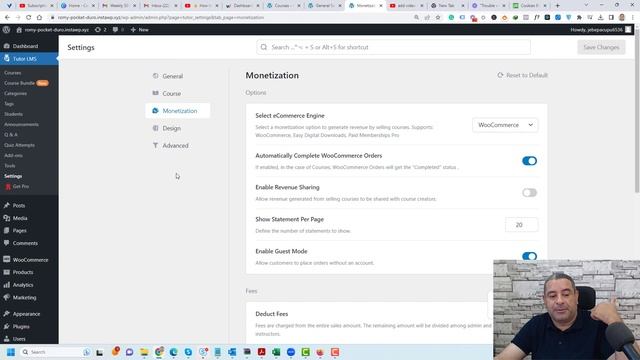Open Announcements in the sidebar

click(21, 124)
